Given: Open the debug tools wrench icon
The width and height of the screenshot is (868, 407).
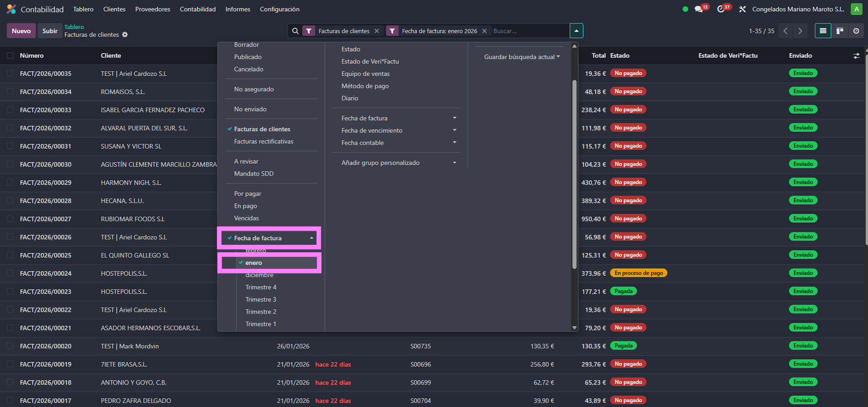Looking at the screenshot, I should click(742, 9).
